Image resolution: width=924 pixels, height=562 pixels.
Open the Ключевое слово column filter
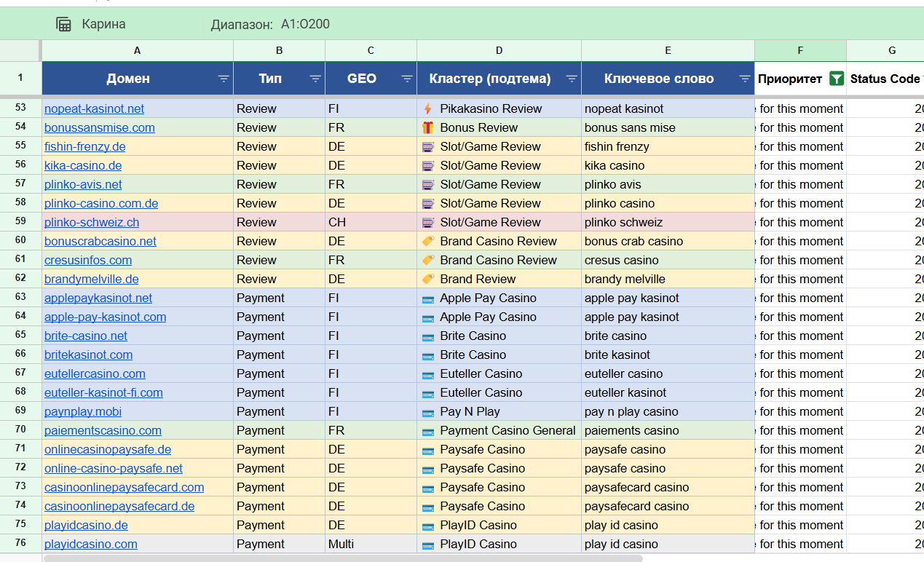coord(745,79)
